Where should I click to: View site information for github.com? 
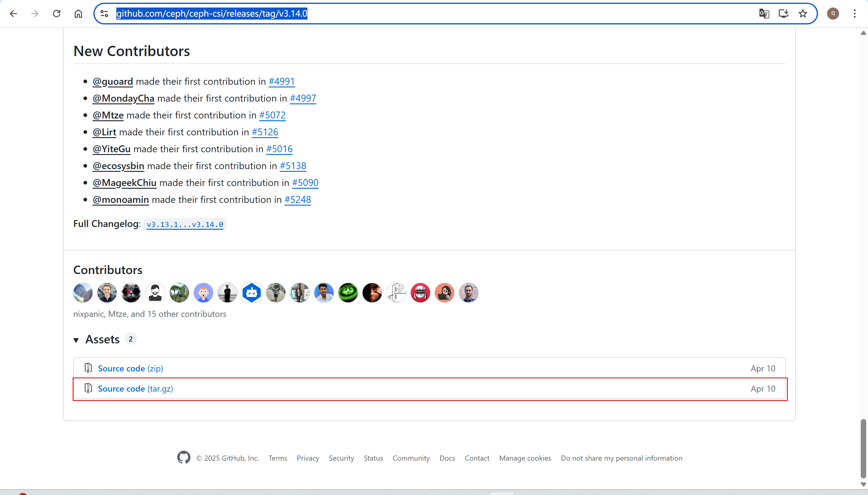coord(104,14)
